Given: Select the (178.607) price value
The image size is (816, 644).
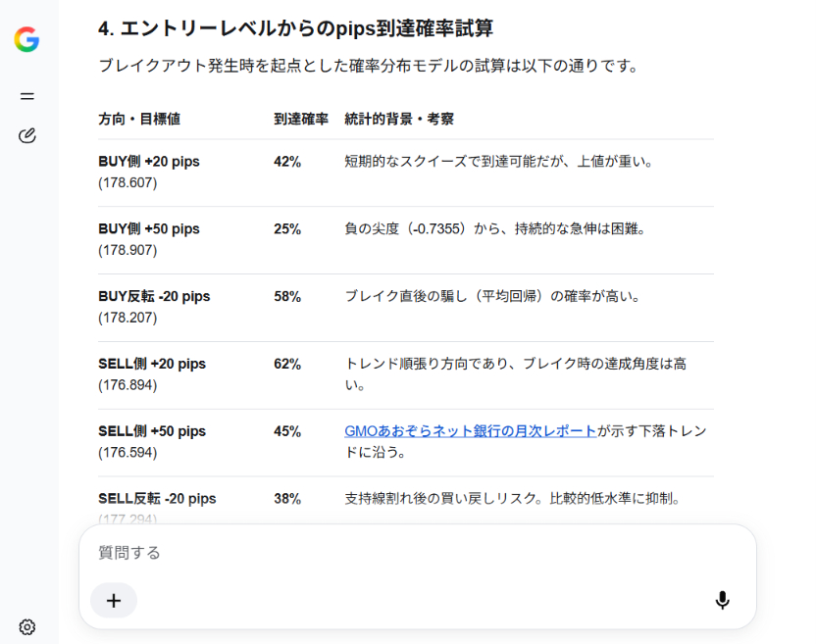Looking at the screenshot, I should coord(127,182).
